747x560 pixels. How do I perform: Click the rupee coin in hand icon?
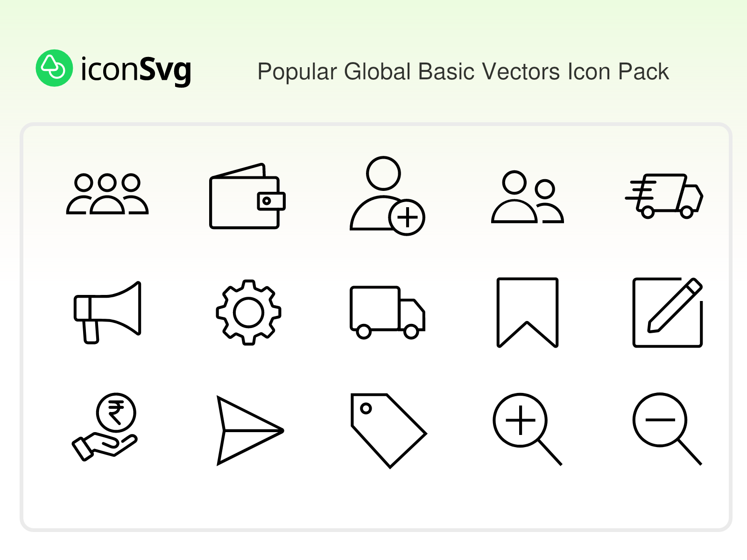point(106,427)
